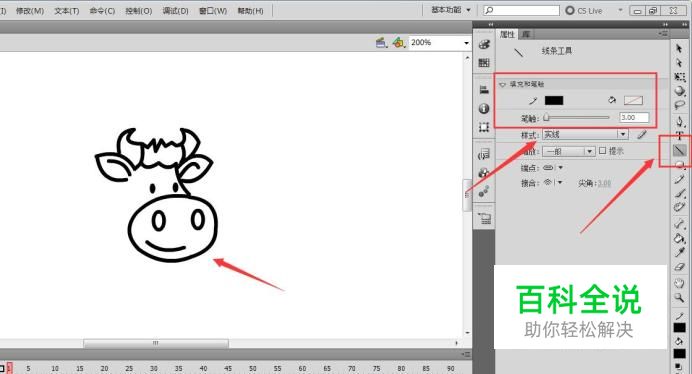The width and height of the screenshot is (692, 374).
Task: Click the stage vertical scrollbar down arrow
Action: [467, 333]
